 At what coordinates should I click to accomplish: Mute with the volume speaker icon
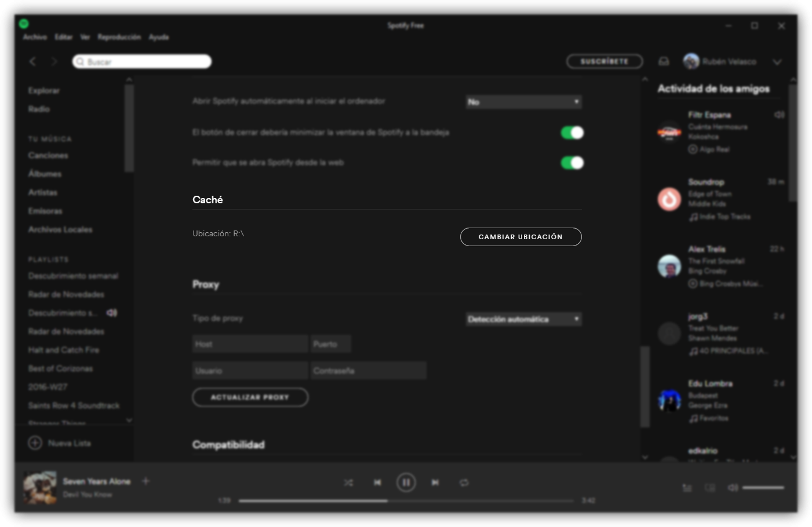click(x=733, y=488)
